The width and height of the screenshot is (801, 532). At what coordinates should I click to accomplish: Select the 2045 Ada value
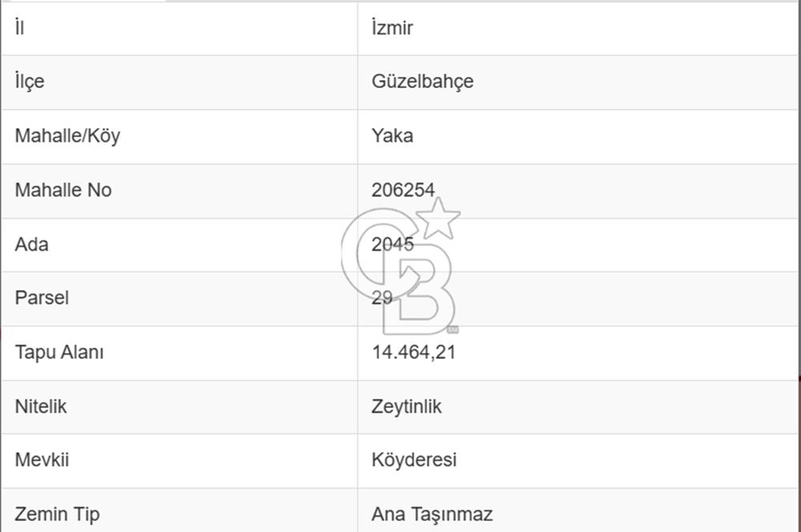click(x=392, y=244)
